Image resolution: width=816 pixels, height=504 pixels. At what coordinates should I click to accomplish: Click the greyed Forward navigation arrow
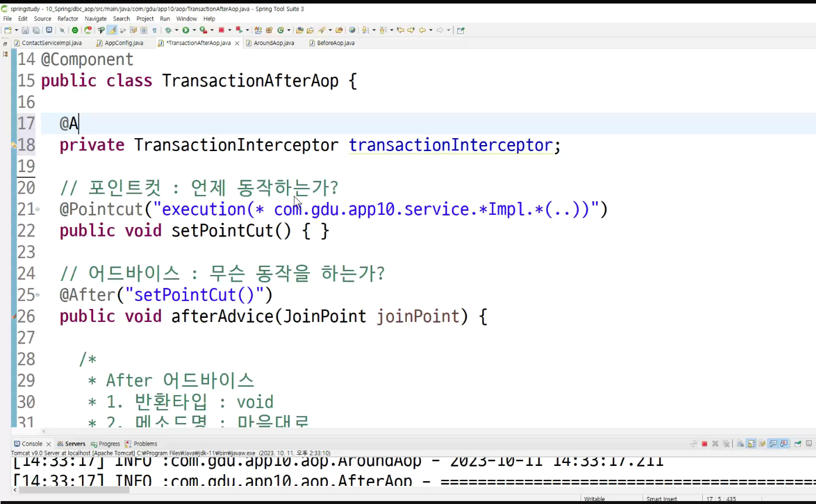coord(440,30)
